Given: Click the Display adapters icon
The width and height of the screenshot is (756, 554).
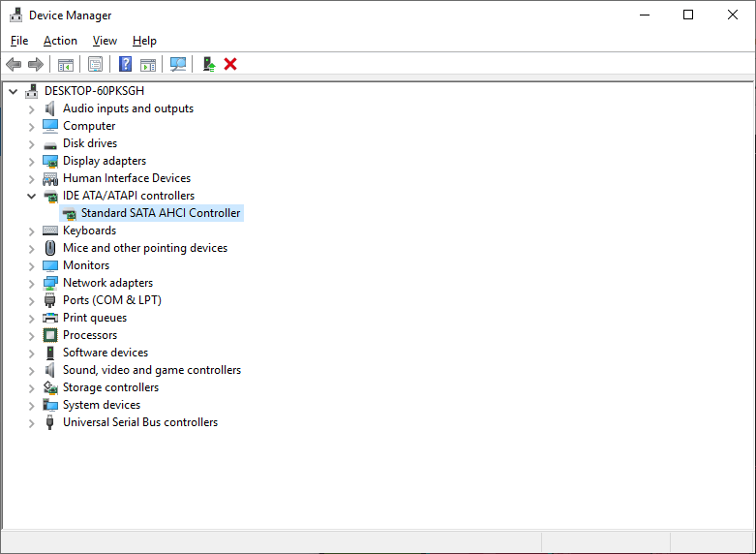Looking at the screenshot, I should coord(50,161).
